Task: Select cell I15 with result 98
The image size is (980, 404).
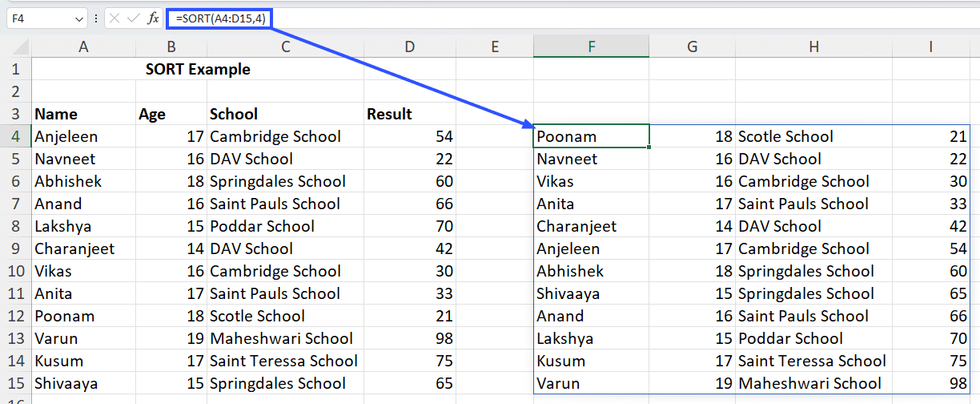Action: click(931, 383)
